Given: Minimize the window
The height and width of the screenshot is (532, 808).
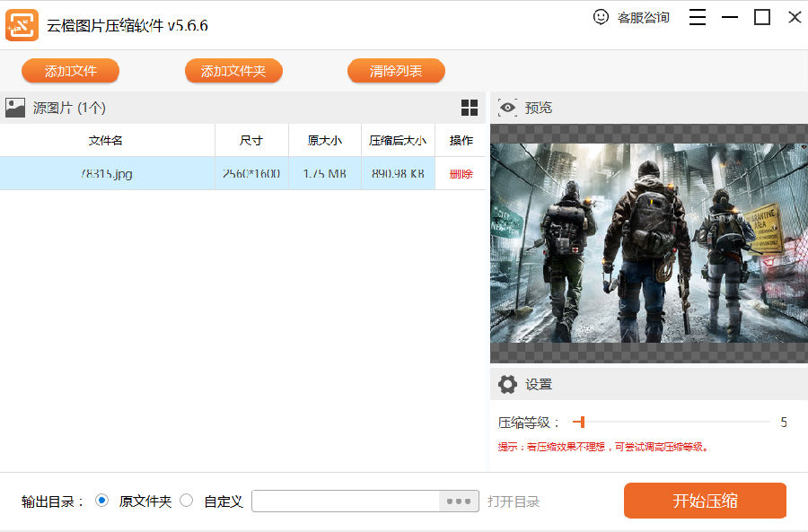Looking at the screenshot, I should [x=730, y=17].
